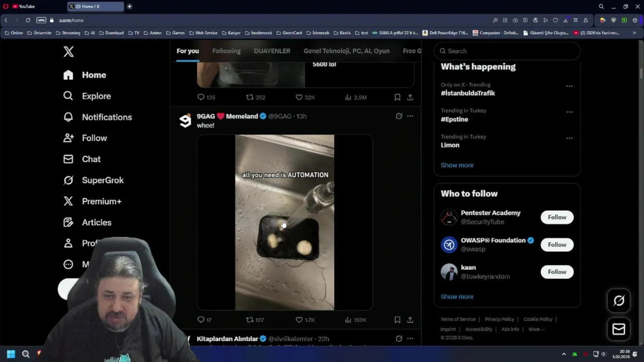Image resolution: width=644 pixels, height=362 pixels.
Task: Reload the page with refresh button
Action: pyautogui.click(x=28, y=20)
